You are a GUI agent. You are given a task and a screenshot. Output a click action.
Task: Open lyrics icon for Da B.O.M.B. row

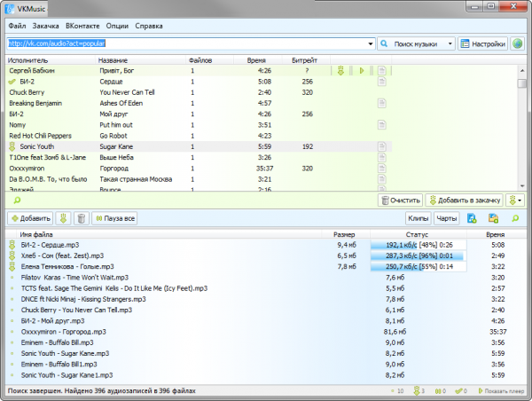[x=381, y=179]
